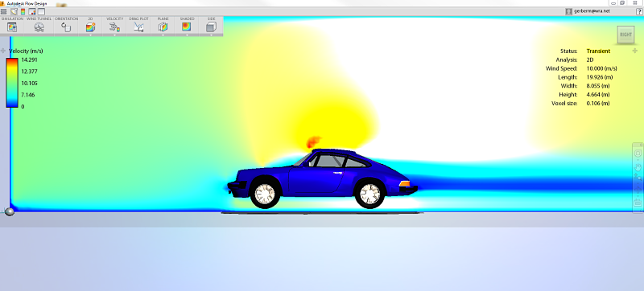644x291 pixels.
Task: Toggle the blank panel icon in top toolbar
Action: [x=41, y=11]
